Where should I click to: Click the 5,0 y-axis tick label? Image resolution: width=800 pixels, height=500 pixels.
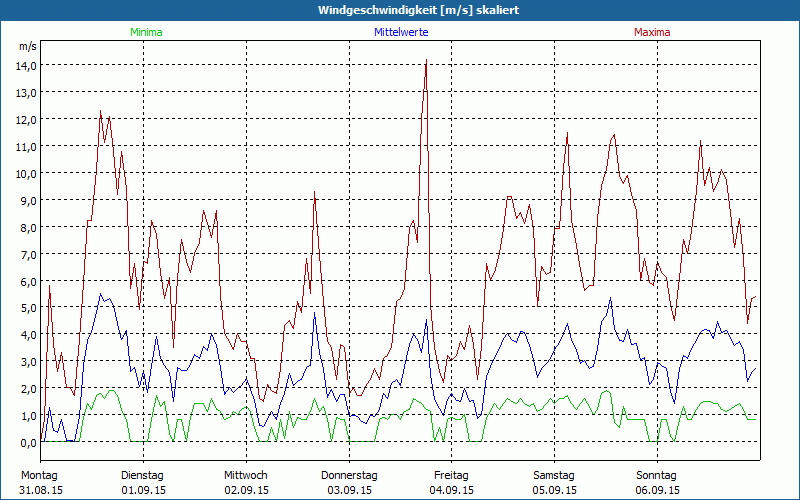25,308
